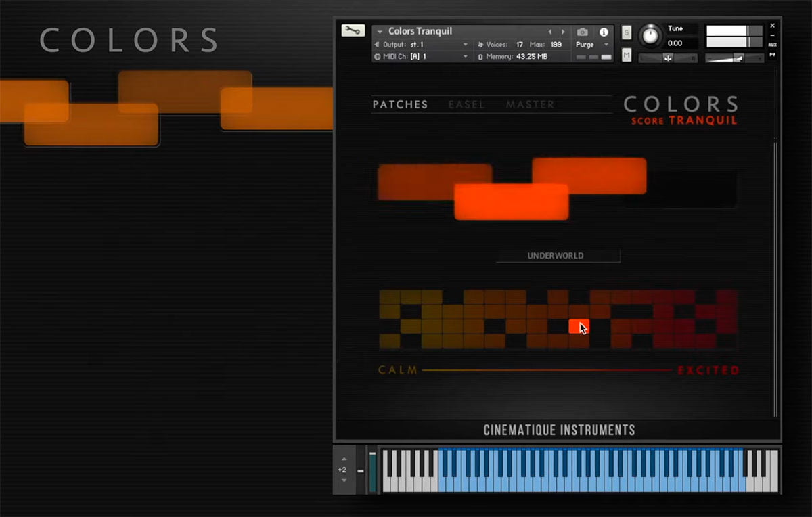
Task: Play the rightmost white key on the keyboard
Action: (x=774, y=471)
